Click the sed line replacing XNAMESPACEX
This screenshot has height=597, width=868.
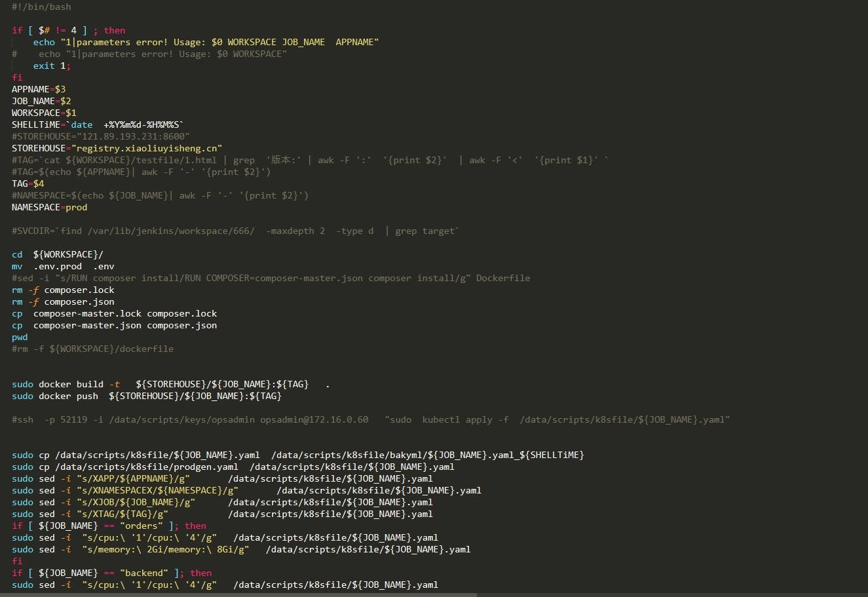coord(246,490)
